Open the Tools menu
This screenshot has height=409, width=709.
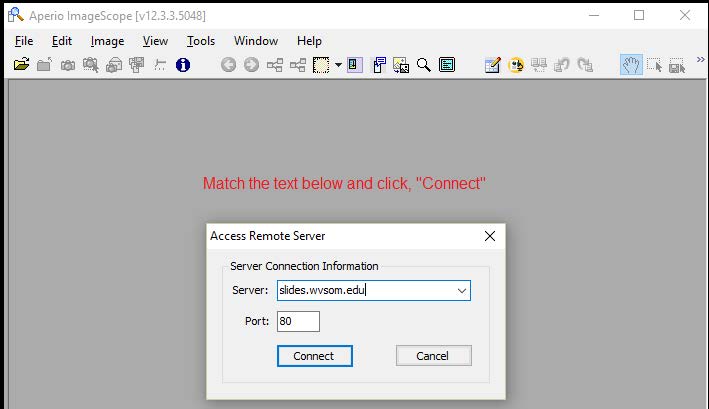pyautogui.click(x=201, y=41)
